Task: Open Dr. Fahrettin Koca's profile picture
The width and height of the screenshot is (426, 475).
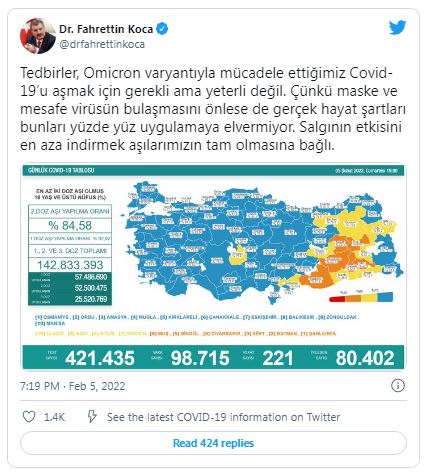Action: pos(38,36)
